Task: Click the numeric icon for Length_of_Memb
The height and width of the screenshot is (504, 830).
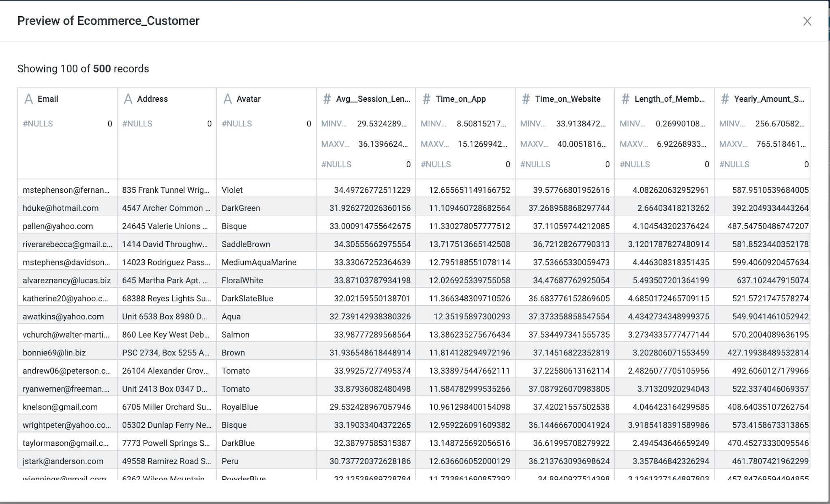Action: tap(625, 99)
